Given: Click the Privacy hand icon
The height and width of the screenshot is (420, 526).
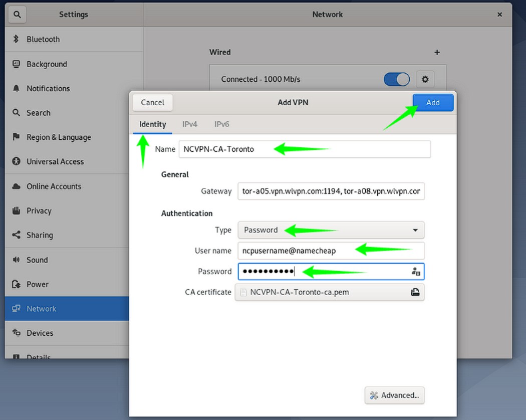Looking at the screenshot, I should (x=16, y=211).
